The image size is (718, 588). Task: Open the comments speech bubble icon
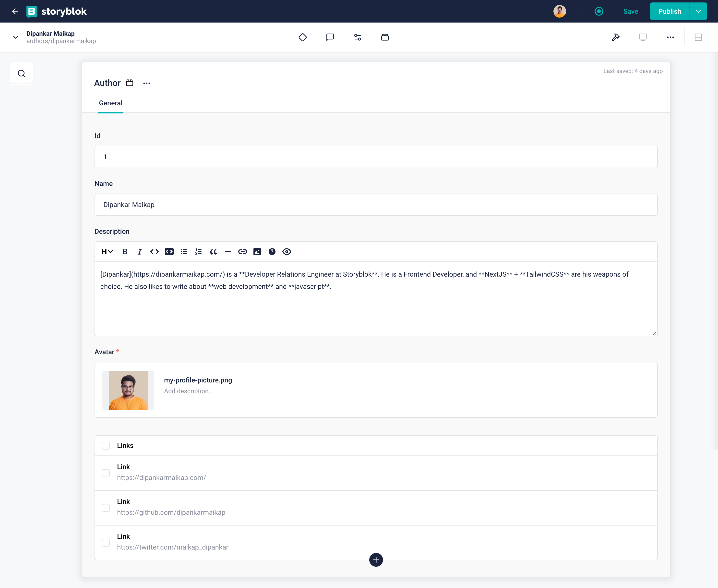(x=330, y=37)
